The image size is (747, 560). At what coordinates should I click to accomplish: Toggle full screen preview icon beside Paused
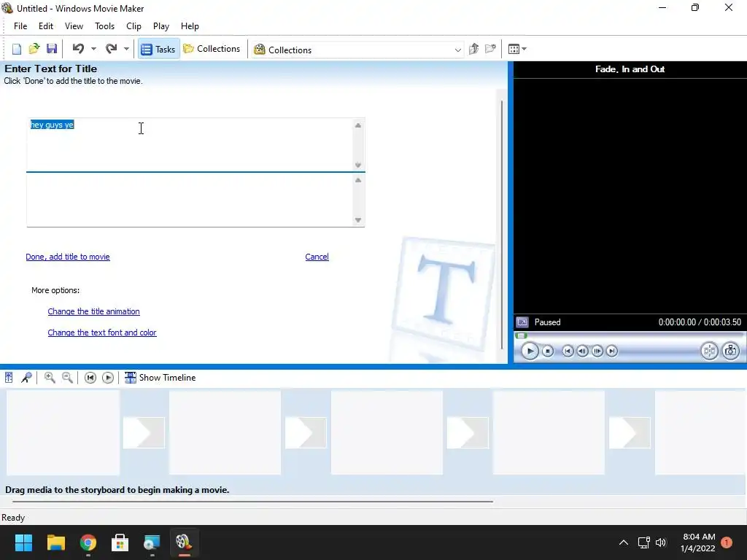click(522, 322)
